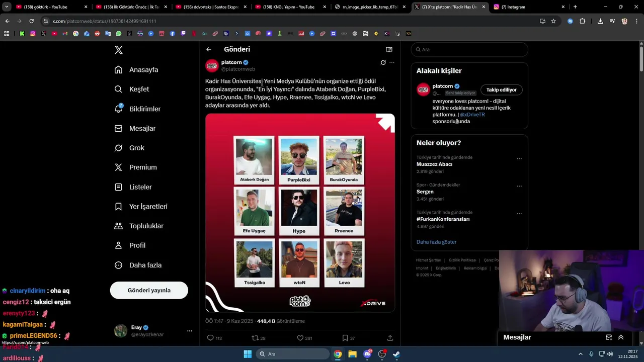Image resolution: width=644 pixels, height=362 pixels.
Task: Open the X logo home icon
Action: pos(119,50)
